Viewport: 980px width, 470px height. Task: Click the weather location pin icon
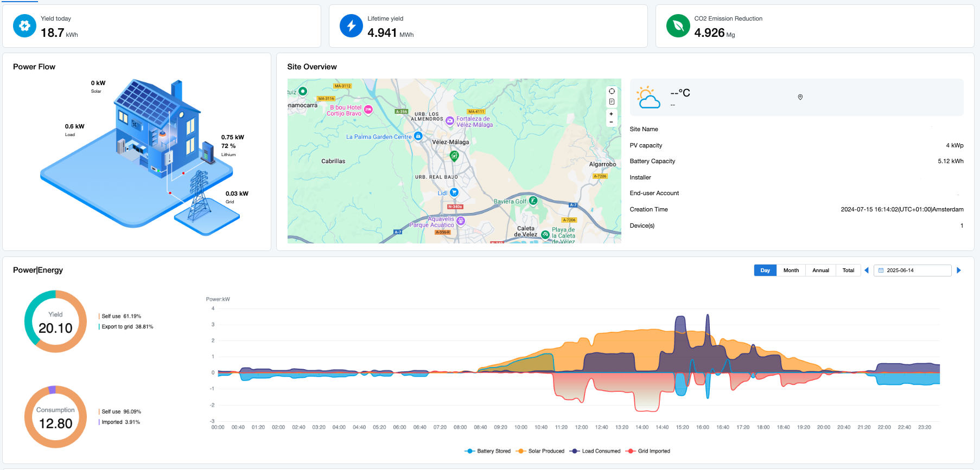click(800, 97)
